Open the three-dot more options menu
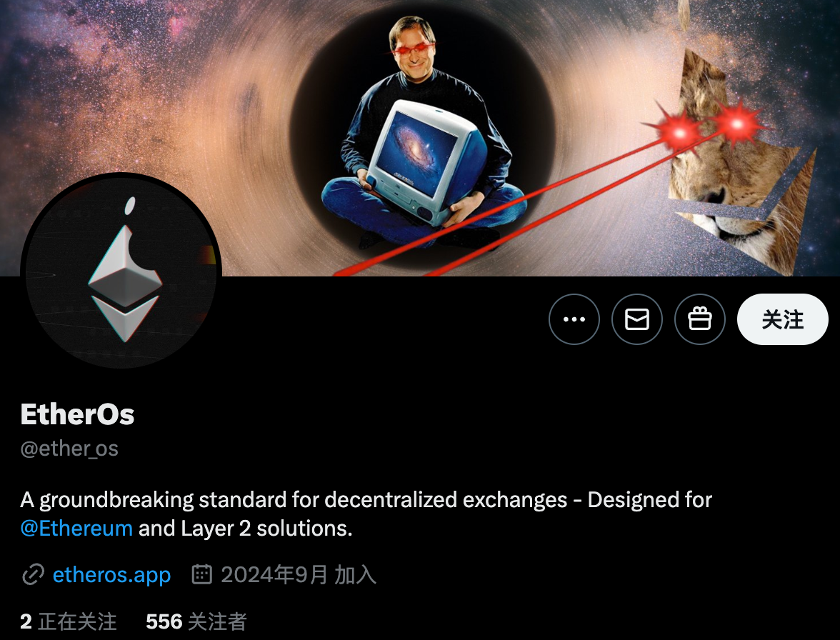This screenshot has height=640, width=840. pyautogui.click(x=574, y=319)
